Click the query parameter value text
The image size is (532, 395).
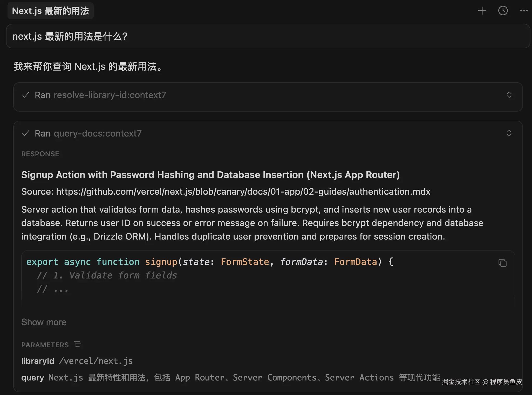(x=244, y=378)
